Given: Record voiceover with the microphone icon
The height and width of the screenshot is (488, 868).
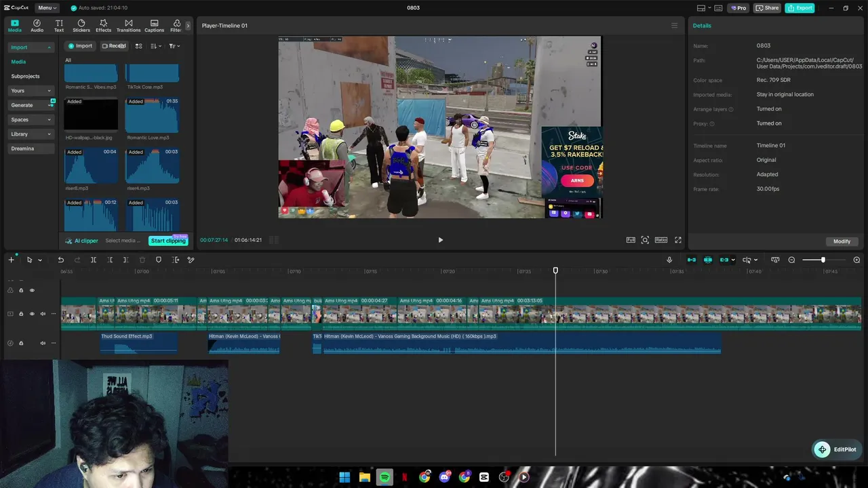Looking at the screenshot, I should [x=669, y=260].
